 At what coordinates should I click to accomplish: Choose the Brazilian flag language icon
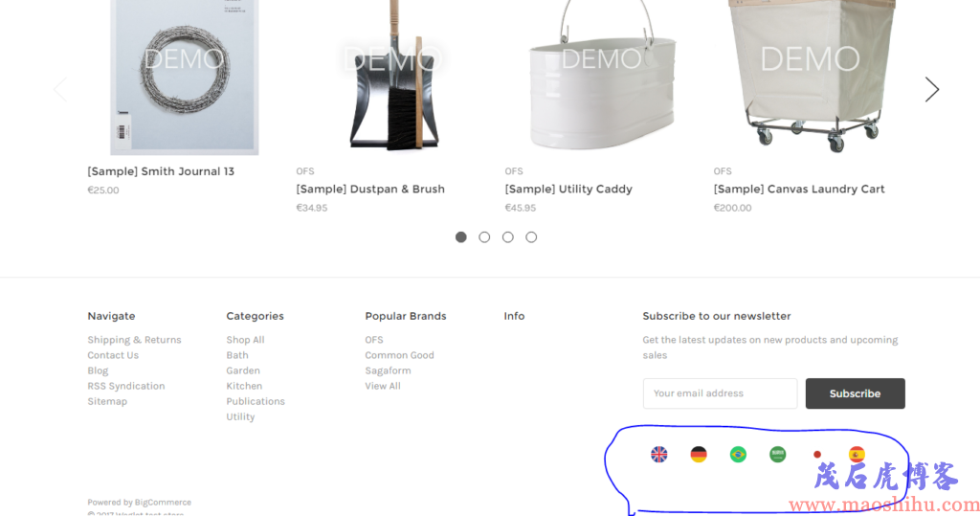click(x=738, y=454)
